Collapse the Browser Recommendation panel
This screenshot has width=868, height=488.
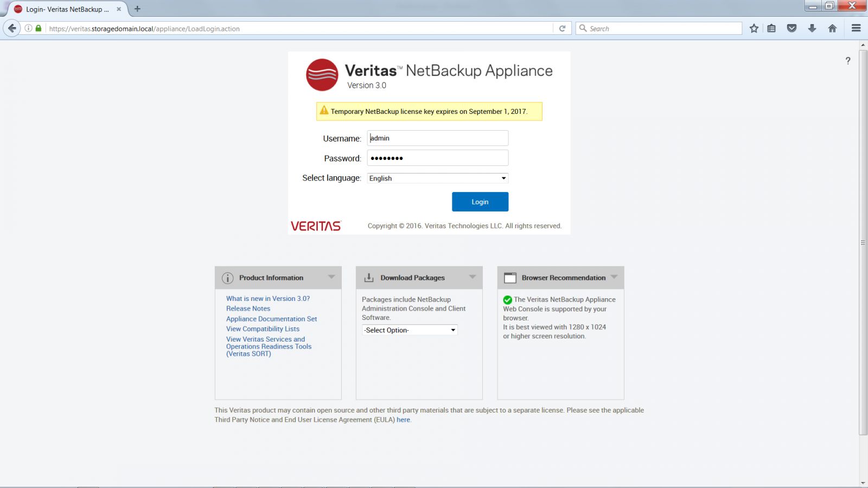(614, 277)
